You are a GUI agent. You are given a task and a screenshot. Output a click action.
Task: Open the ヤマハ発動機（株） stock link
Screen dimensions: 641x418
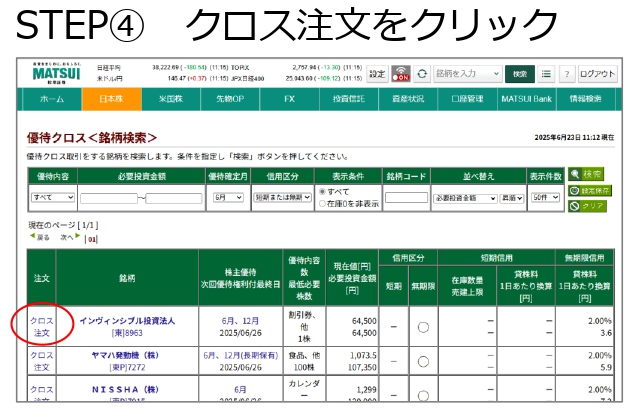pos(125,355)
